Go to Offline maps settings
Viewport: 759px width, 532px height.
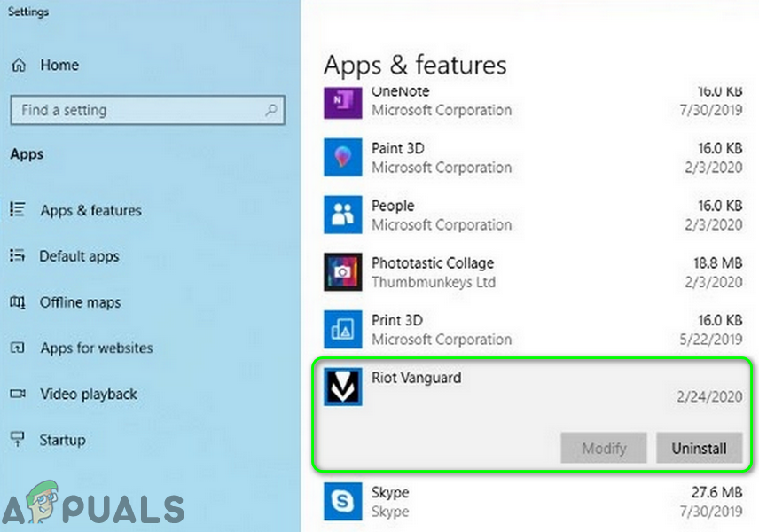[82, 302]
